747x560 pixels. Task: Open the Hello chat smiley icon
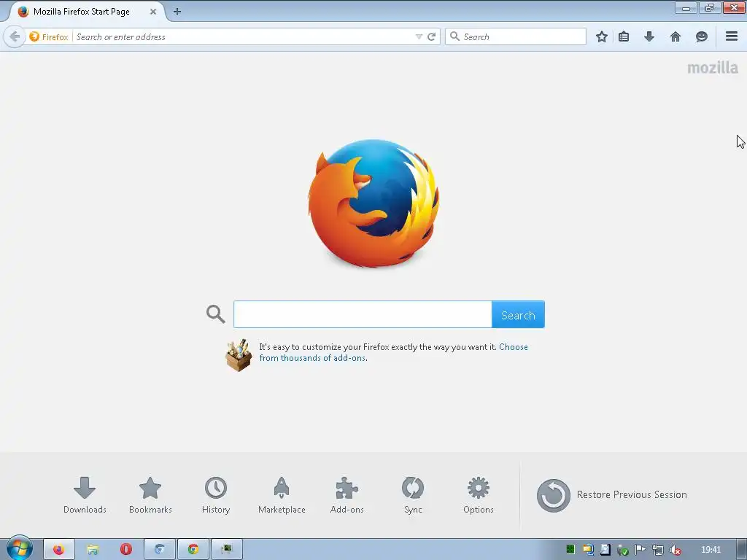pos(701,36)
